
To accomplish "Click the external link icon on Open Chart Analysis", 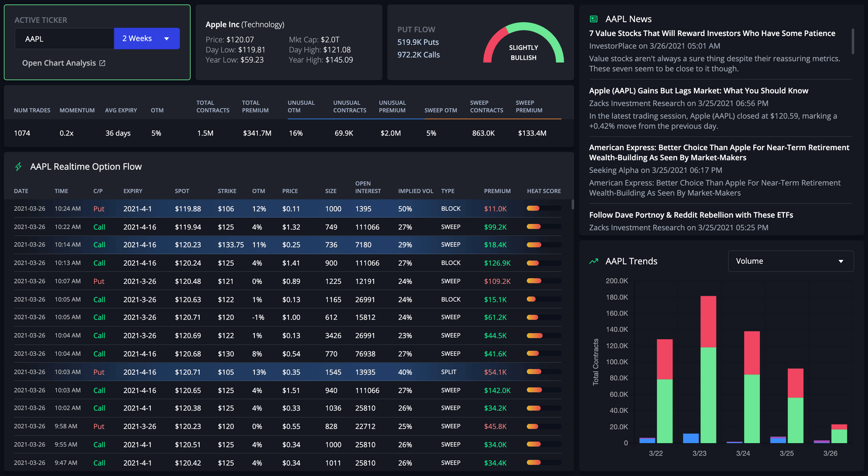I will click(x=102, y=63).
